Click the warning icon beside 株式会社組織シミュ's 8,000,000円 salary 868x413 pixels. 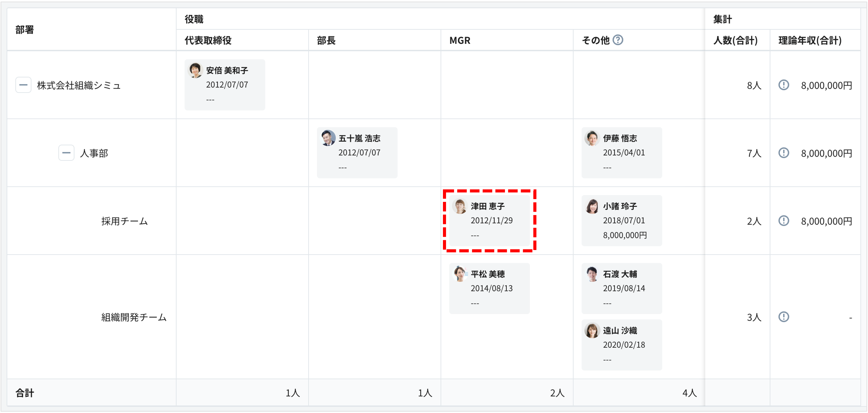784,85
